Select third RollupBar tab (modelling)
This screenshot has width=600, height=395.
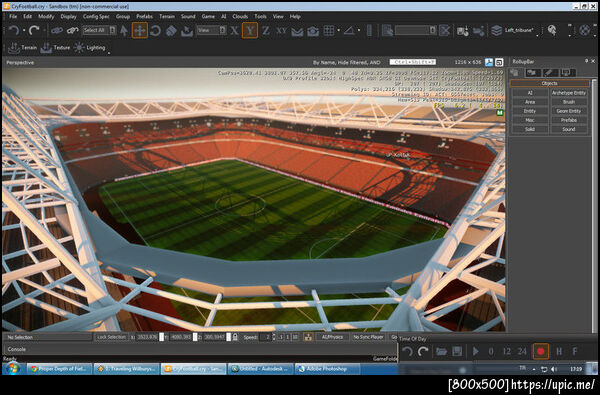550,72
